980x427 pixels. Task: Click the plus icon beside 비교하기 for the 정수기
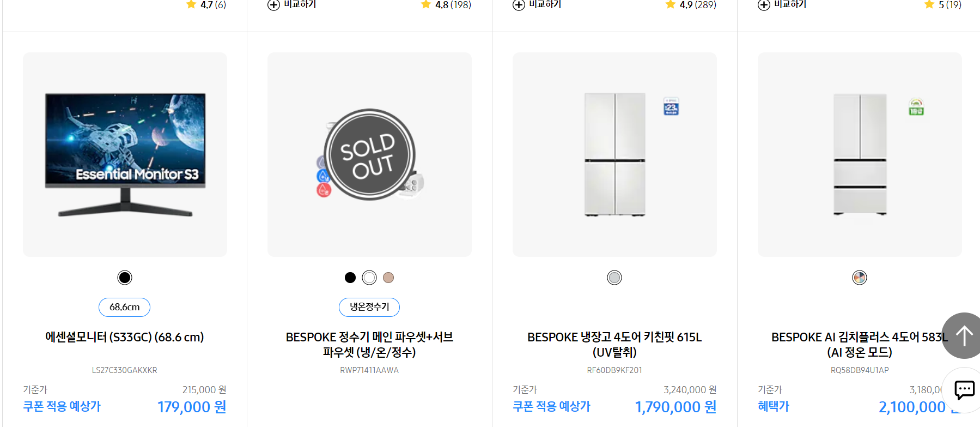point(272,5)
